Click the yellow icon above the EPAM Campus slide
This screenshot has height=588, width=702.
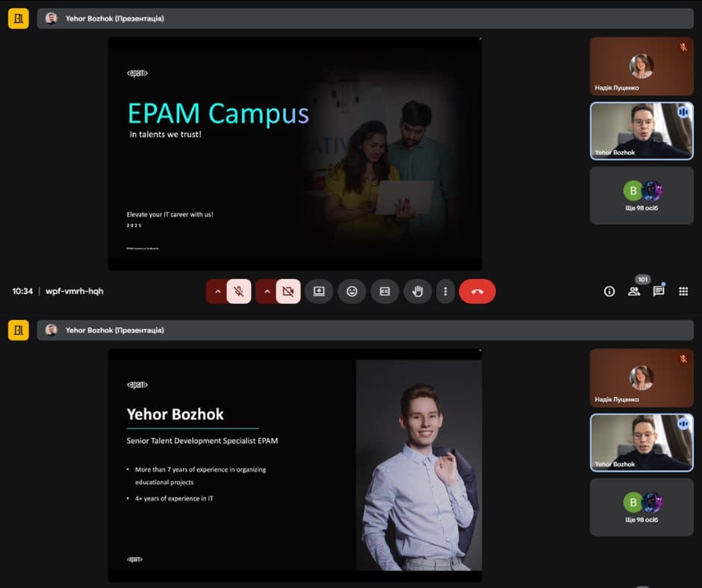tap(19, 18)
